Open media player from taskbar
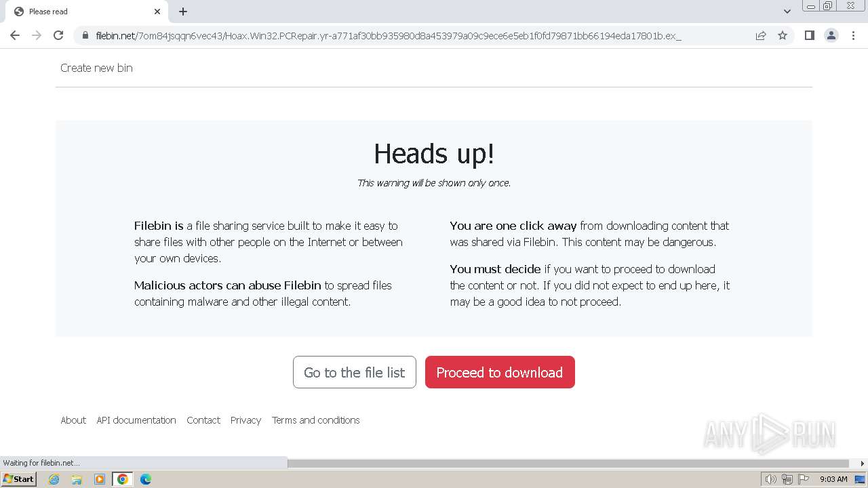The image size is (868, 488). (100, 479)
